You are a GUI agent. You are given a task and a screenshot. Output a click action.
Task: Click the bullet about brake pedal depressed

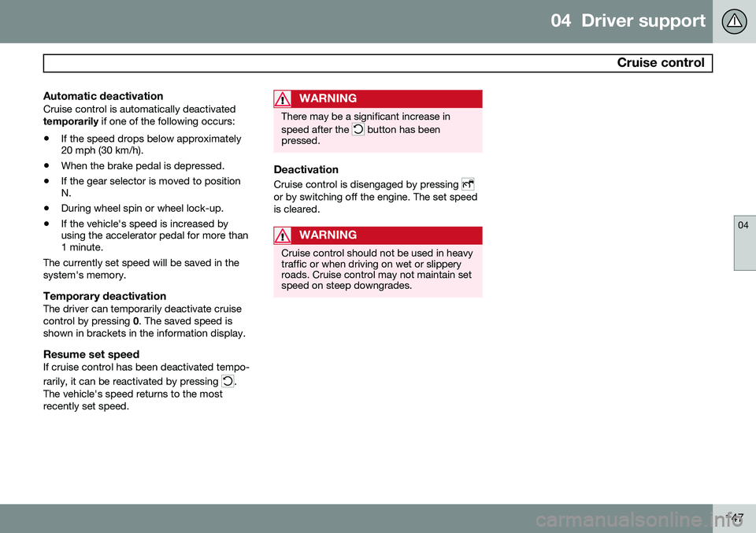tap(143, 166)
